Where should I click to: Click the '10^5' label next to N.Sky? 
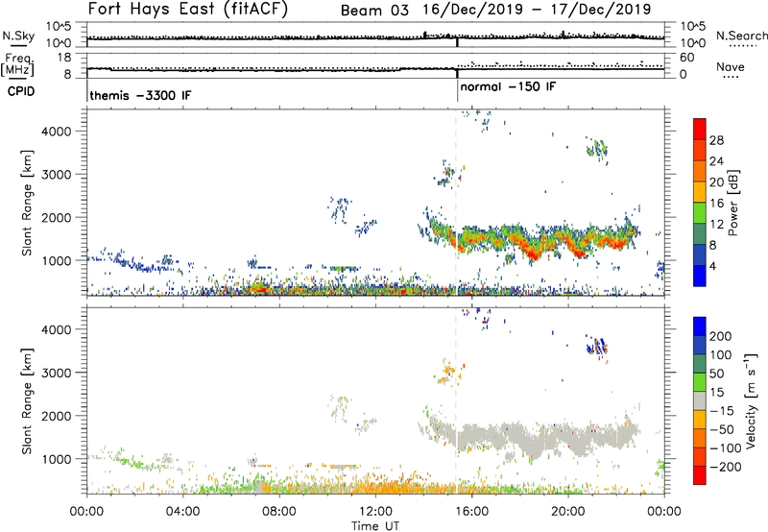(59, 27)
